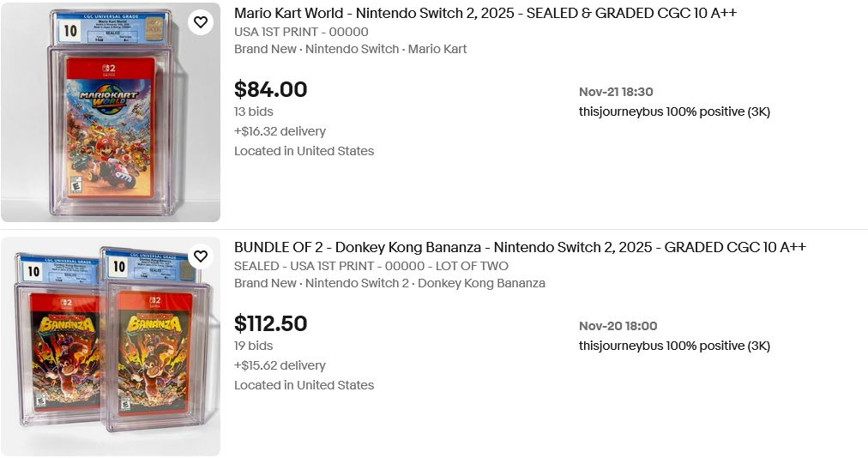This screenshot has width=868, height=458.
Task: Click Brand New · Nintendo Switch 2 · Donkey Kong Bananza line
Action: [389, 283]
